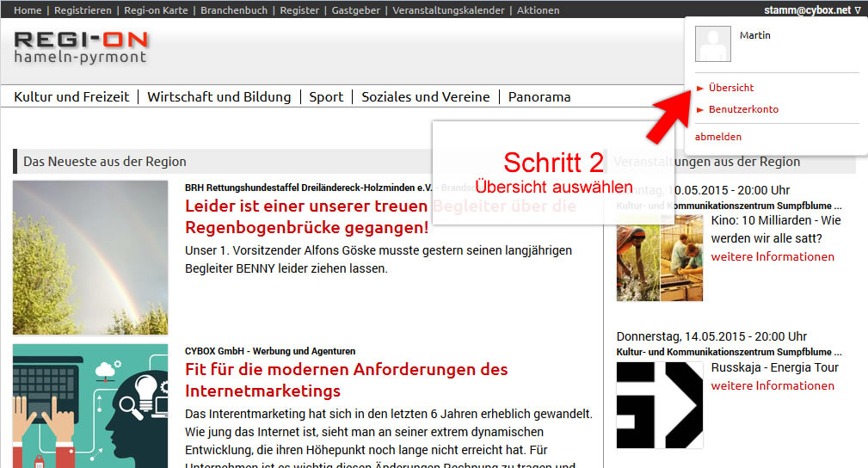
Task: Click Martin's profile avatar image
Action: click(712, 44)
